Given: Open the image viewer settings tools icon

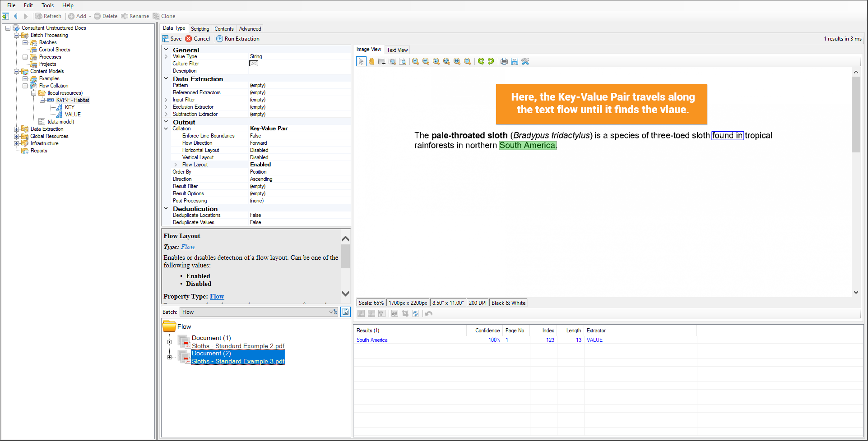Looking at the screenshot, I should click(x=525, y=61).
